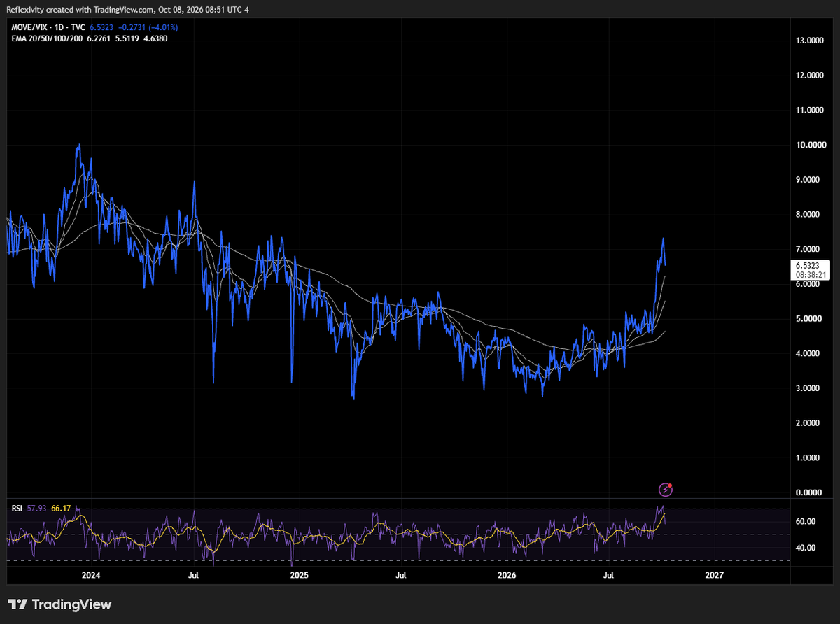Click the 2024 time axis label
The width and height of the screenshot is (840, 624).
tap(90, 576)
